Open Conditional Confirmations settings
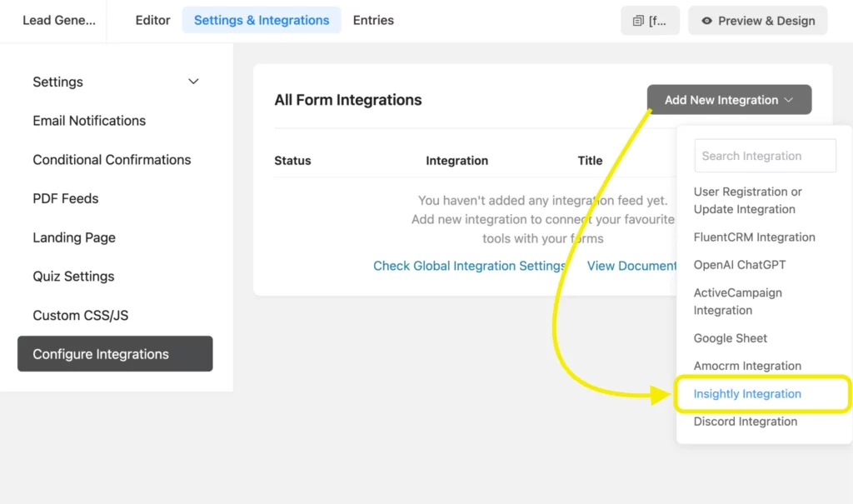The width and height of the screenshot is (853, 504). (x=112, y=159)
